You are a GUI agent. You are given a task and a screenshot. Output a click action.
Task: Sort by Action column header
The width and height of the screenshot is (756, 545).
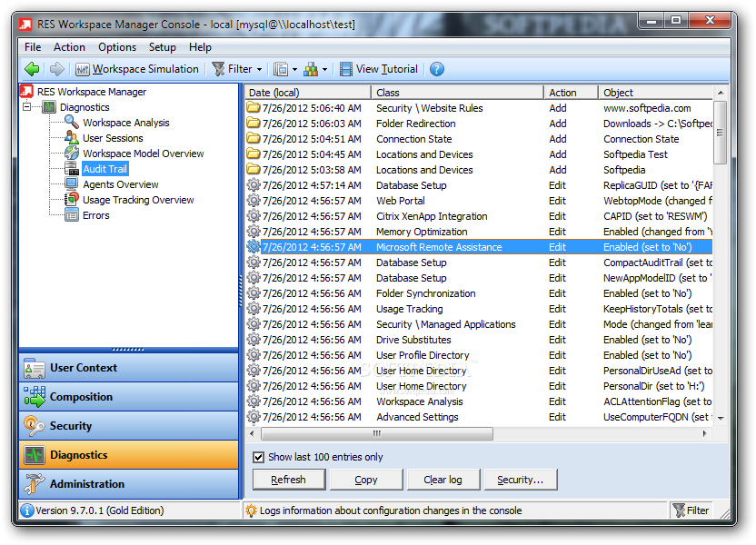571,93
